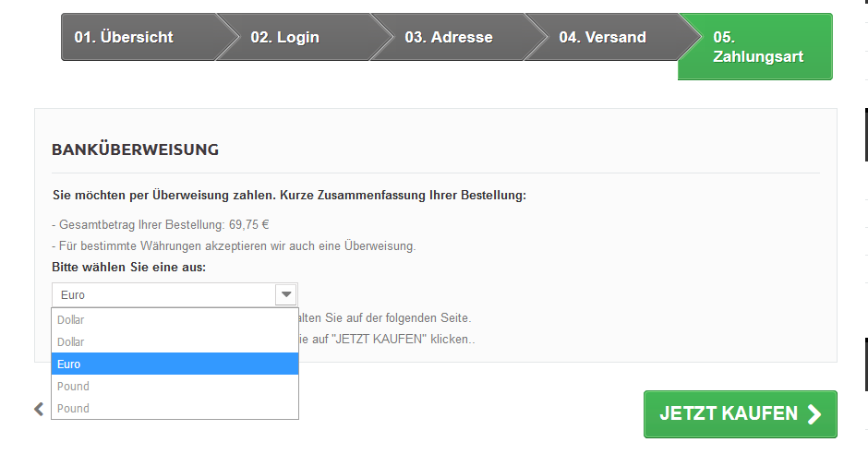Pick the lower Pound option in list

pos(175,409)
